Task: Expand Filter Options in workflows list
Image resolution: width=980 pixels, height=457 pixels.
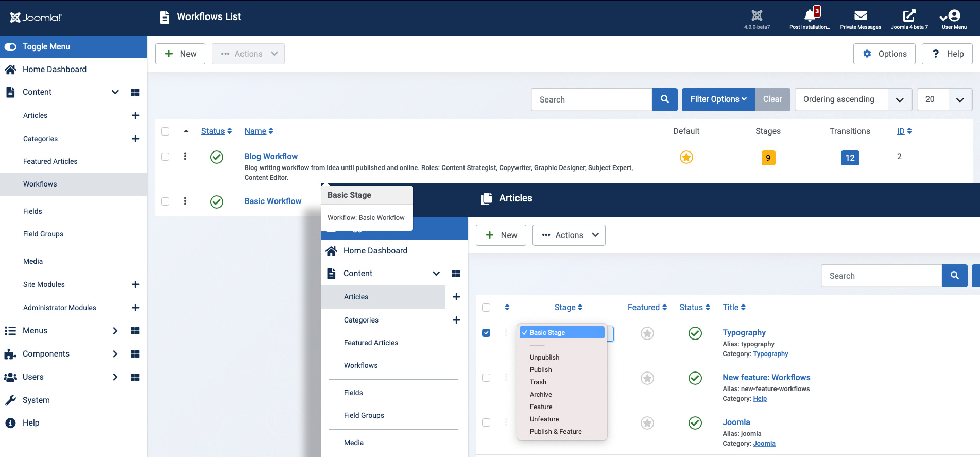Action: (718, 99)
